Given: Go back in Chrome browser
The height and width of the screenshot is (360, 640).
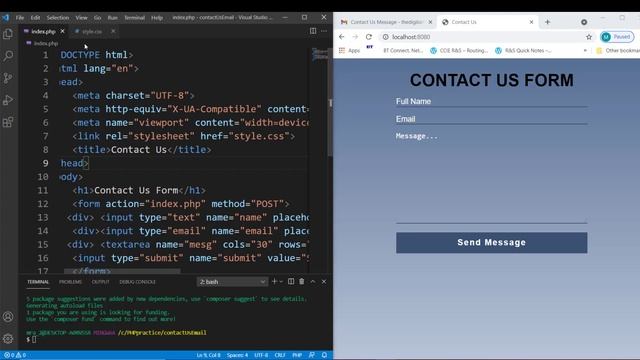Looking at the screenshot, I should pos(342,37).
